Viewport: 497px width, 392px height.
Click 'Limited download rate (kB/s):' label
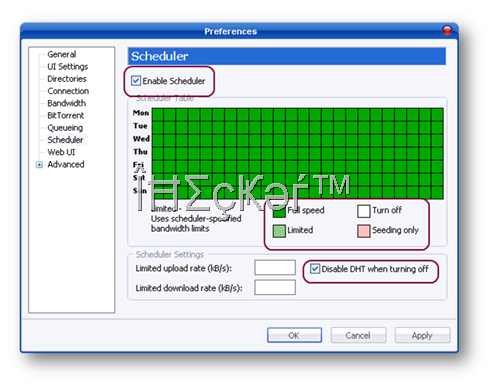click(x=189, y=288)
